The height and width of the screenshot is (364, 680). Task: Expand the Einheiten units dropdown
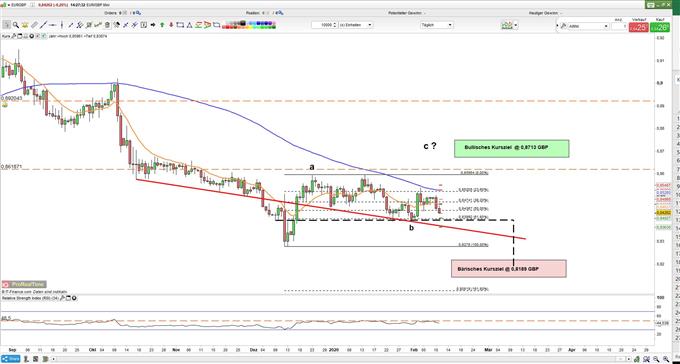pyautogui.click(x=355, y=25)
